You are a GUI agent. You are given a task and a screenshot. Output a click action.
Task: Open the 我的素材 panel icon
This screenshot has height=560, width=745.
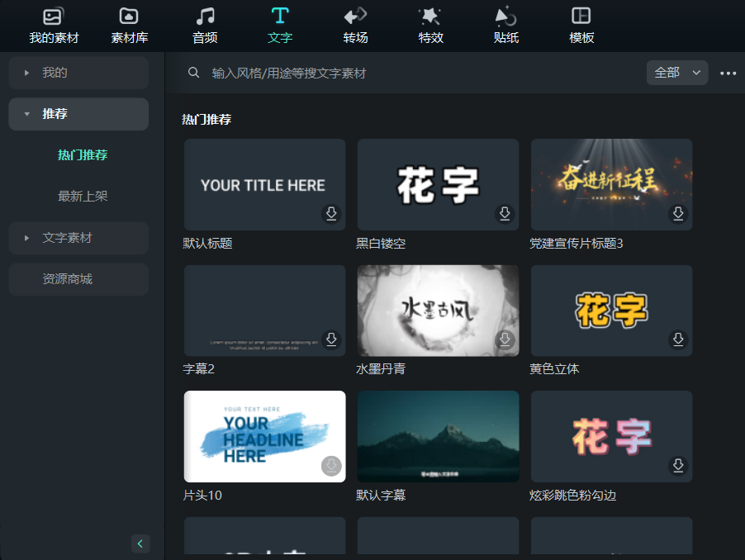53,25
